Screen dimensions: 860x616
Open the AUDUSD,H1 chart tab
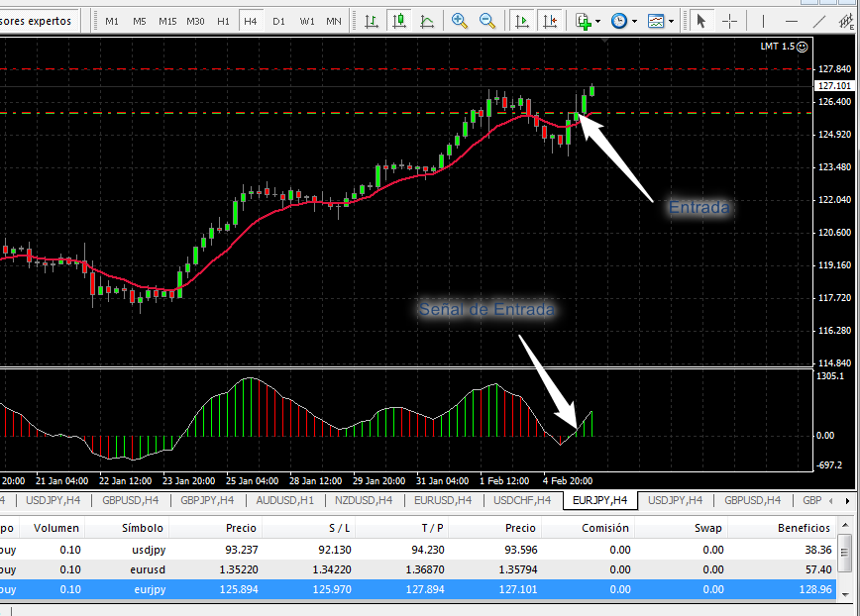click(x=284, y=500)
